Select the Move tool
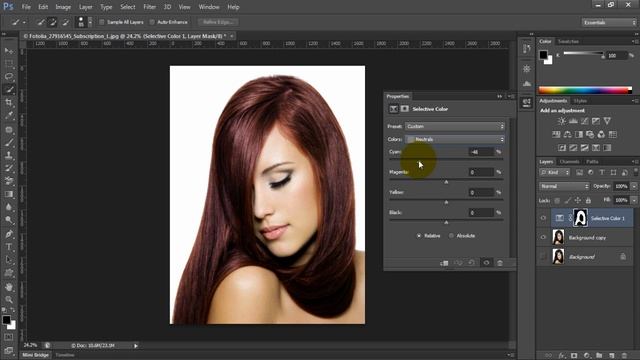 pos(9,51)
